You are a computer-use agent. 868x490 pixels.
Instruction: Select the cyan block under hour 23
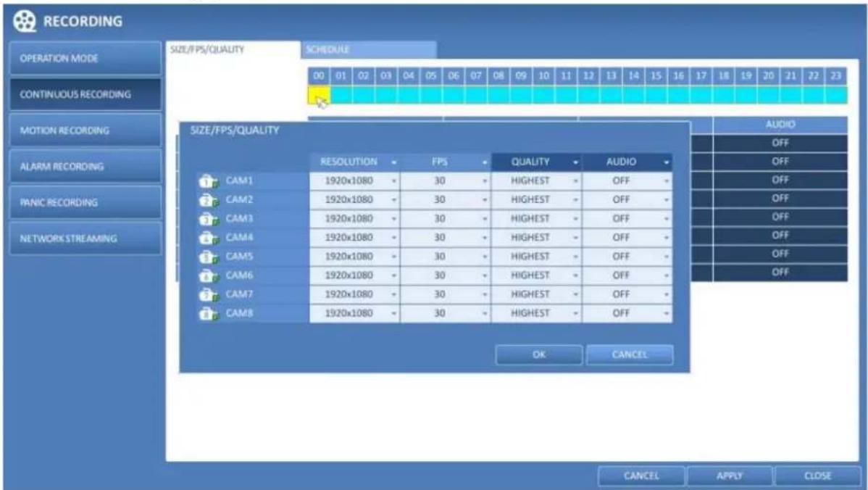coord(836,95)
